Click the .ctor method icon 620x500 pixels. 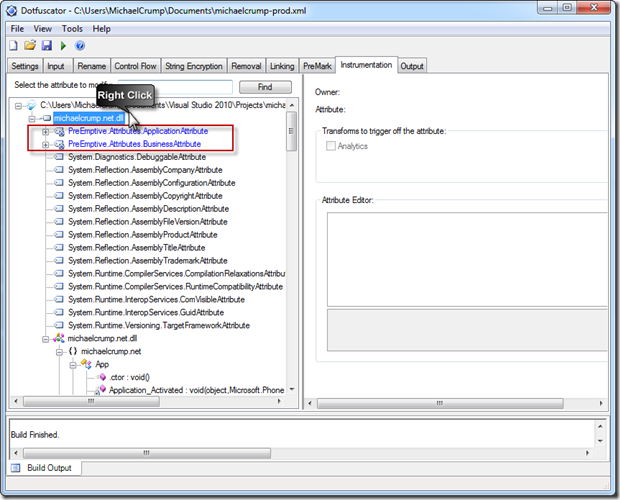(x=102, y=377)
